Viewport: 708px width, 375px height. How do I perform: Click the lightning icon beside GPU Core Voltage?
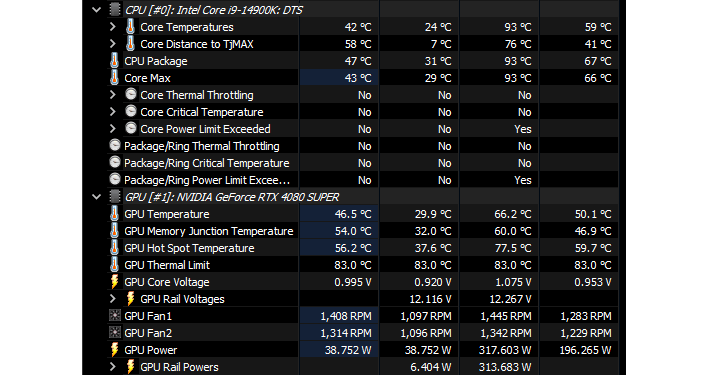(115, 282)
